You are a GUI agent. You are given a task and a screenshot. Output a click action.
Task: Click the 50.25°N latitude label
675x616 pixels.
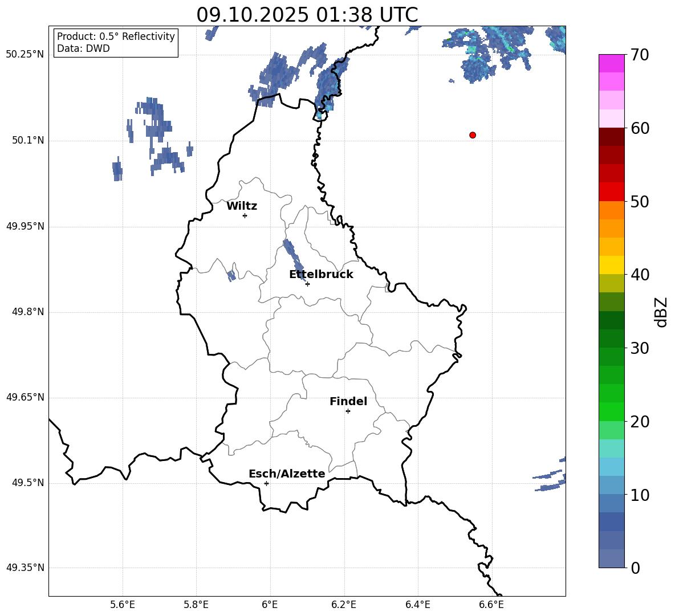click(x=25, y=55)
